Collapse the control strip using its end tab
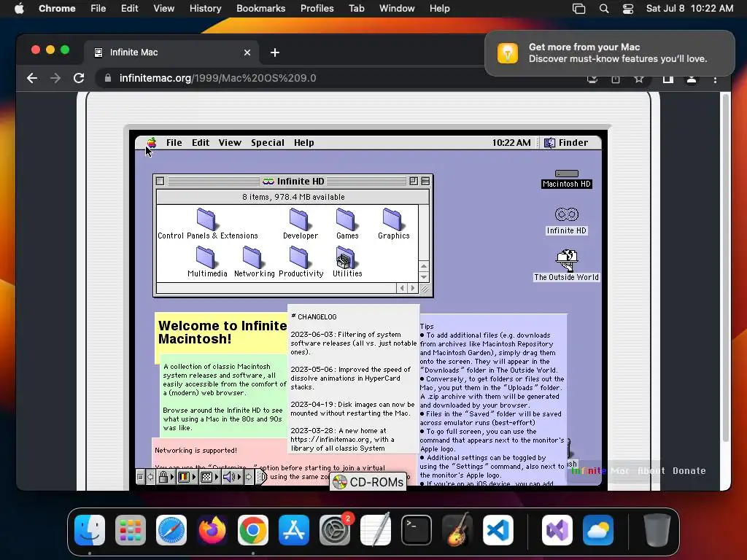Screen dimensions: 747x560 260,477
